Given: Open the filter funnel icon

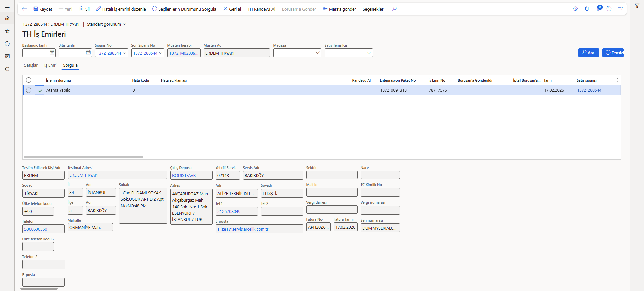Looking at the screenshot, I should (637, 6).
